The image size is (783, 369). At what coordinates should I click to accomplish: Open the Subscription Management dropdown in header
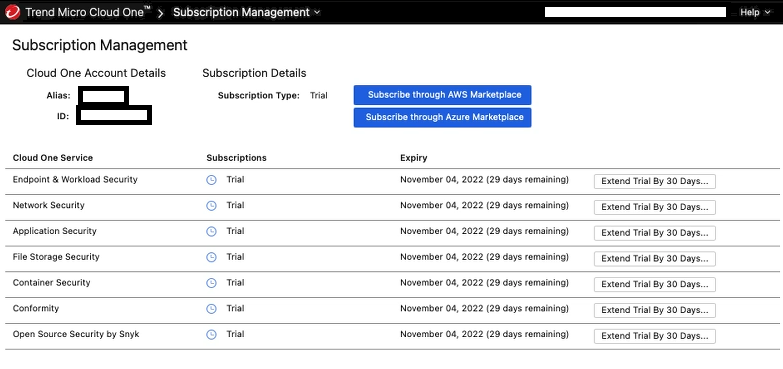point(247,12)
